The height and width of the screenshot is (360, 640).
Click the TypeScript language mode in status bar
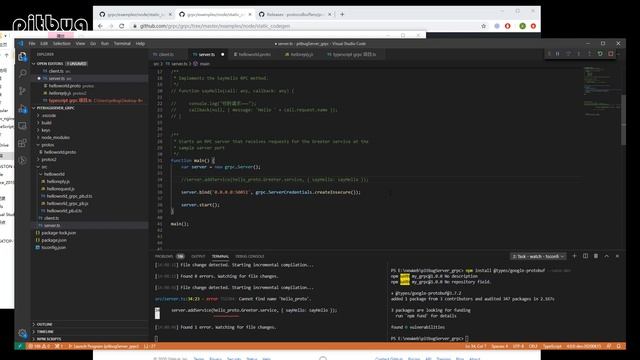(x=552, y=346)
